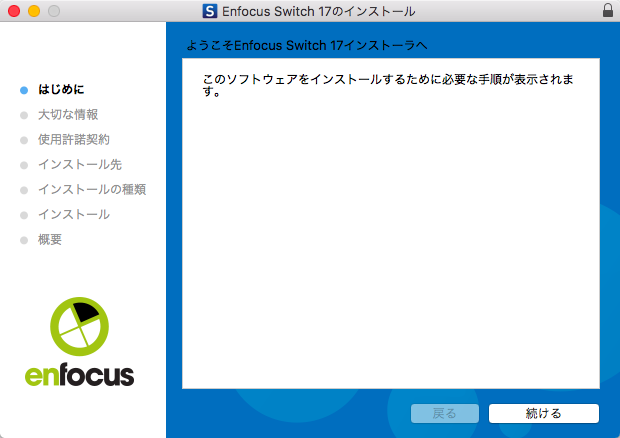The image size is (620, 438).
Task: Click the Switch 'S' icon in title
Action: coord(210,11)
